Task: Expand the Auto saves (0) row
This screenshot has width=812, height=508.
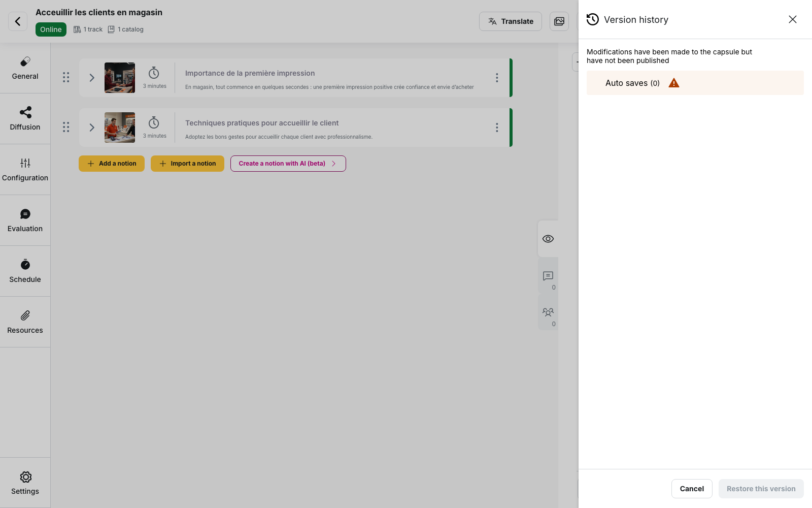Action: pyautogui.click(x=695, y=83)
